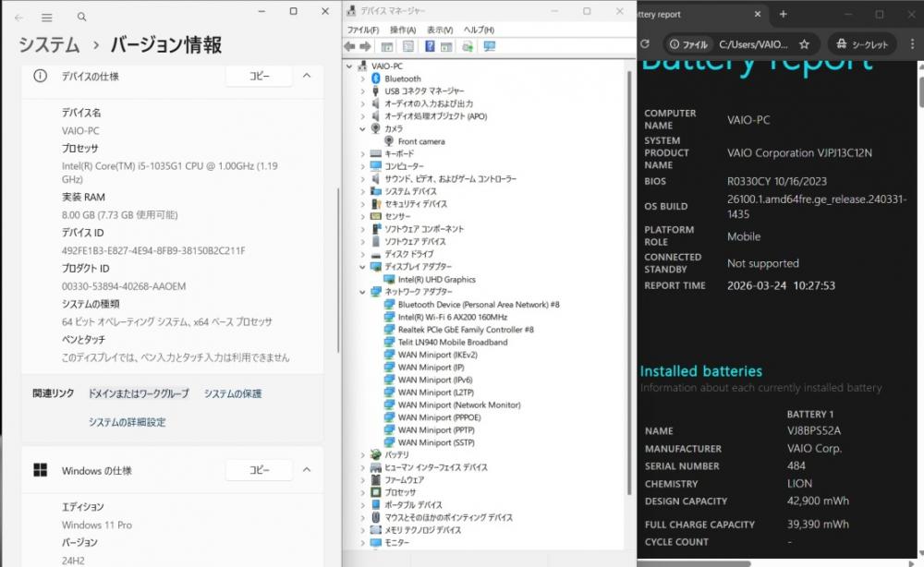Screen dimensions: 924x567
Task: Open ドメインまたはワークグループ link
Action: point(139,393)
